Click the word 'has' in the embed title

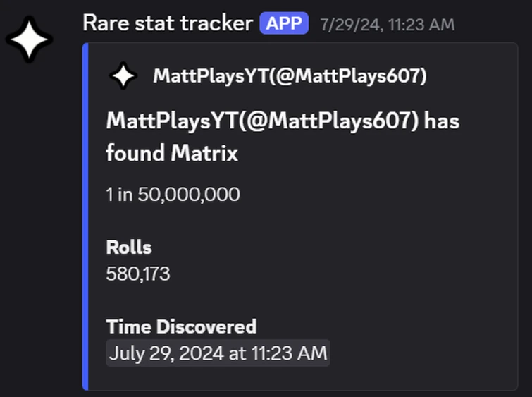tap(442, 121)
